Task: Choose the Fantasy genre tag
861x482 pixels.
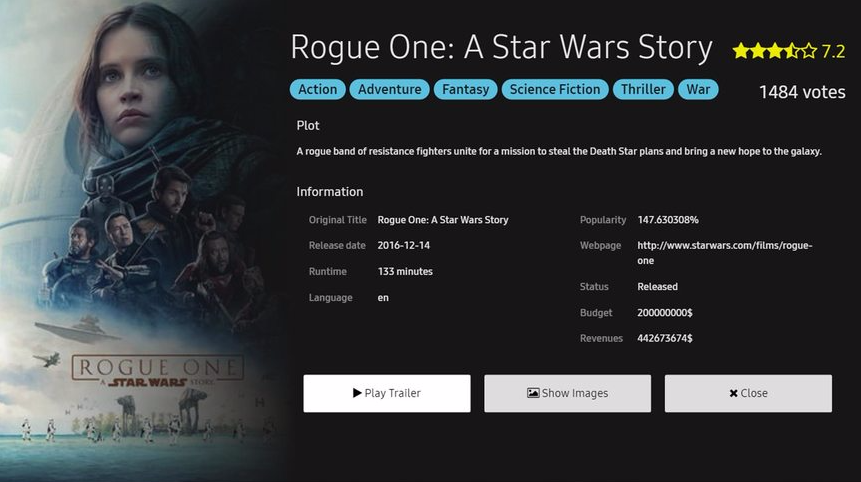Action: point(465,89)
